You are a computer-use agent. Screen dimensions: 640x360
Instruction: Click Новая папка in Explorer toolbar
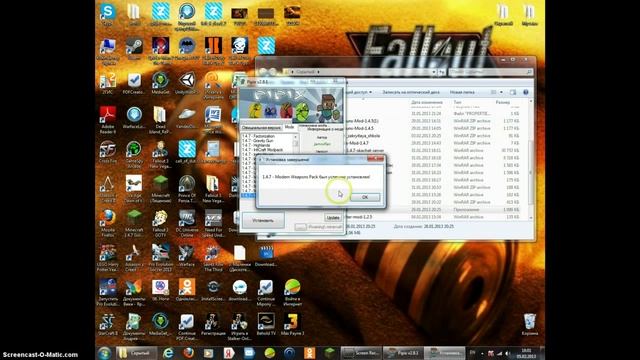pyautogui.click(x=462, y=92)
